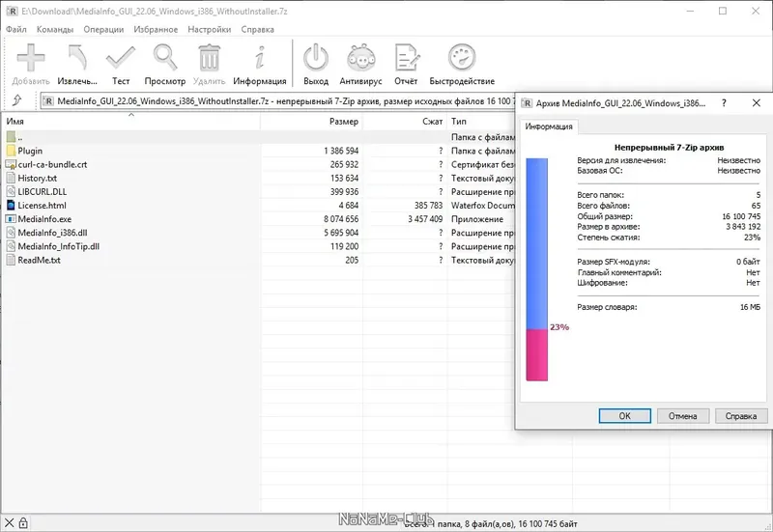The width and height of the screenshot is (773, 532).
Task: Click the lock icon in status bar
Action: [23, 523]
